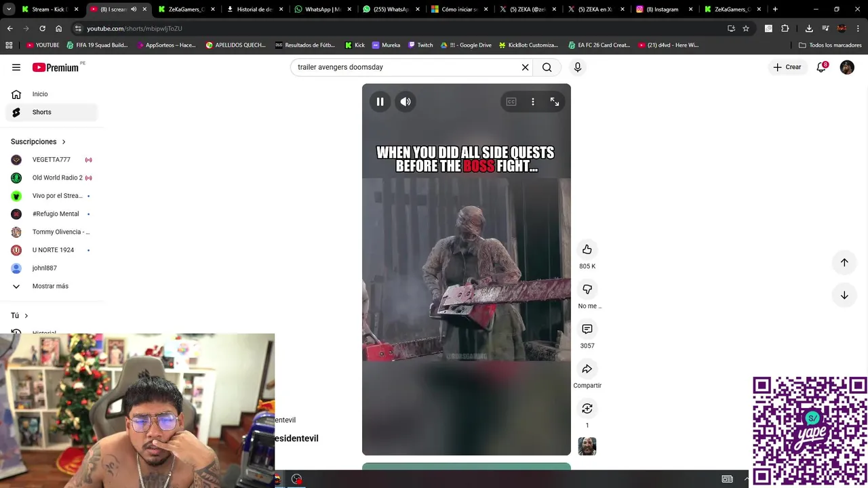Open the comments showing 3057
This screenshot has height=488, width=868.
[587, 329]
